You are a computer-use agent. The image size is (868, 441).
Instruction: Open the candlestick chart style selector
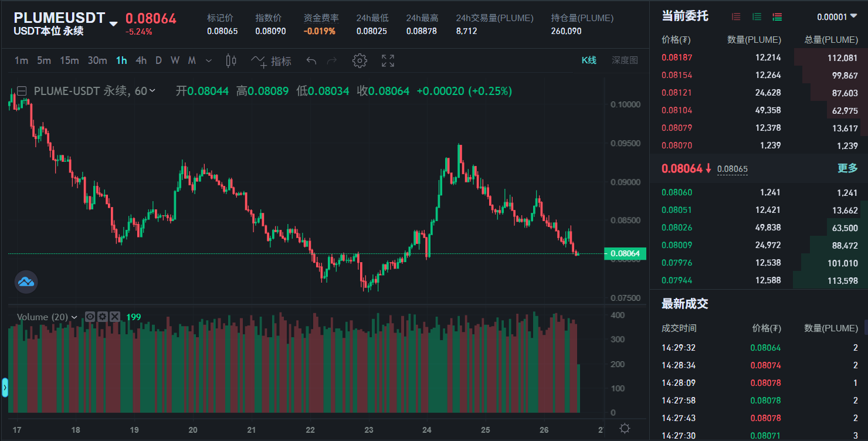[x=231, y=61]
